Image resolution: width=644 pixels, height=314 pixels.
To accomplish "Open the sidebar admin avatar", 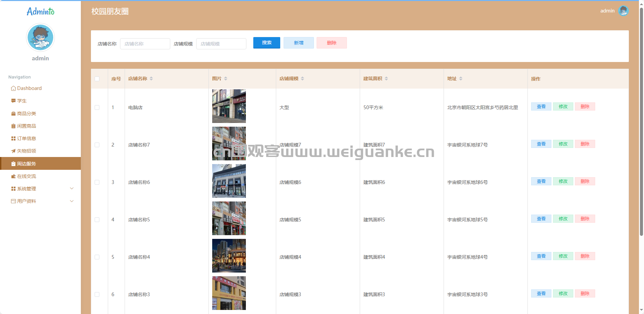I will [x=40, y=37].
